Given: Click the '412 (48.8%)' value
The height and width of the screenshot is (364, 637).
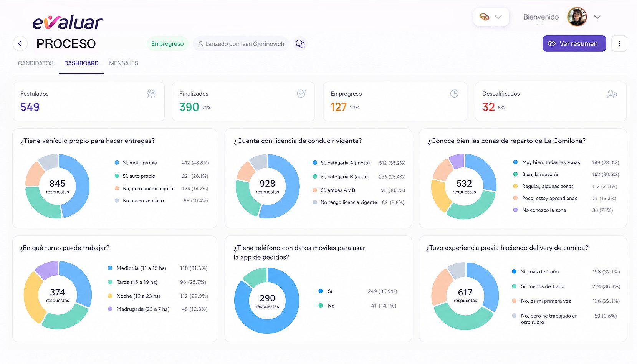Looking at the screenshot, I should click(195, 163).
